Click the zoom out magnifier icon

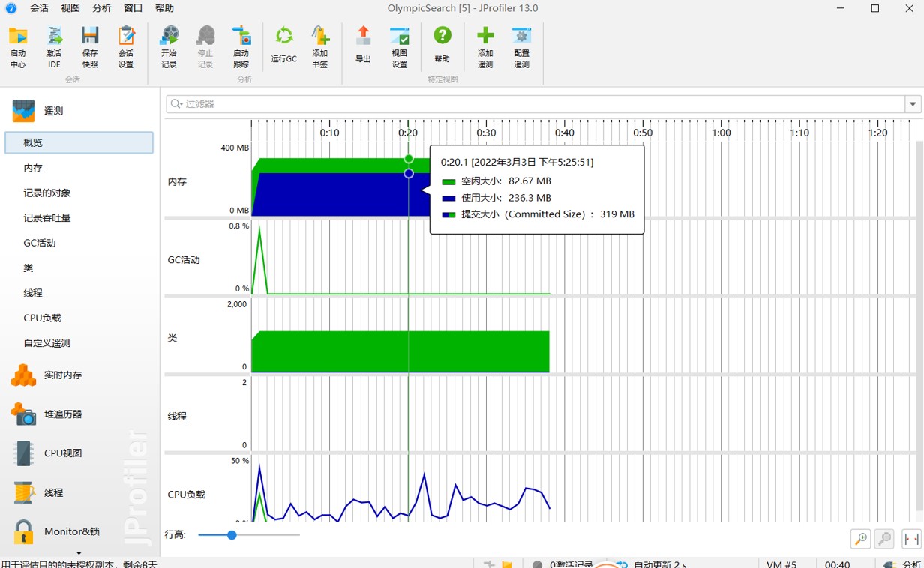(x=885, y=538)
